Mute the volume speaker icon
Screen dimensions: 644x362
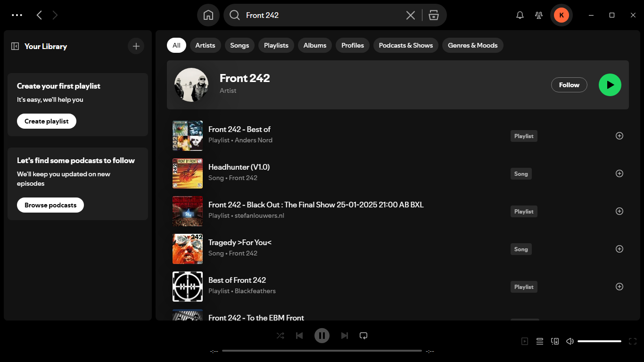click(570, 341)
